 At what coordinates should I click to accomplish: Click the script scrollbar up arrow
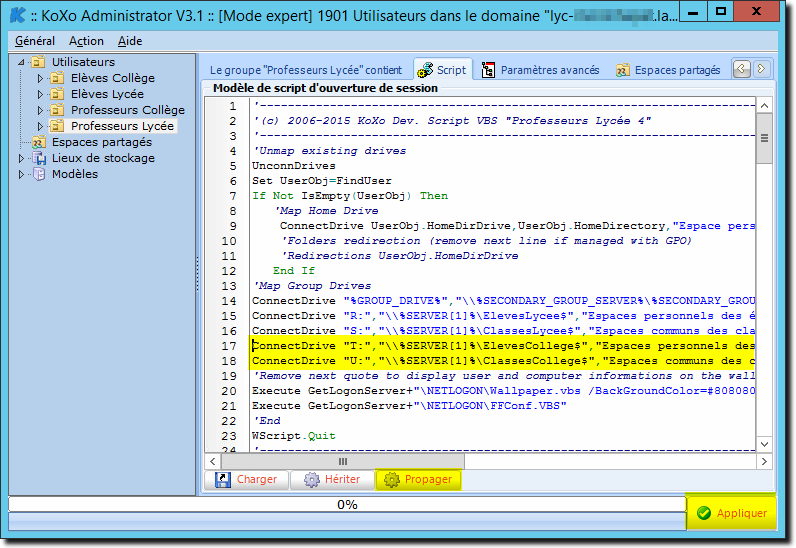764,106
